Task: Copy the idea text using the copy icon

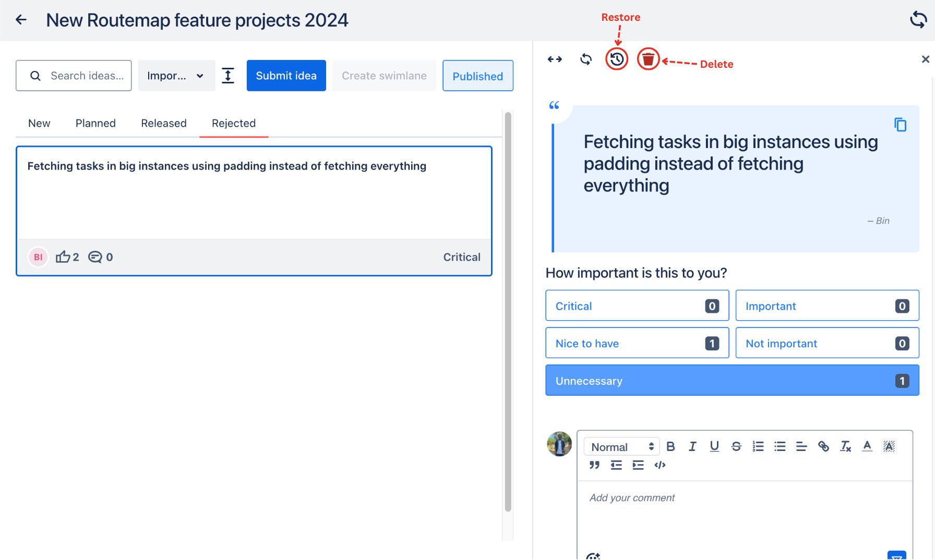Action: point(901,125)
